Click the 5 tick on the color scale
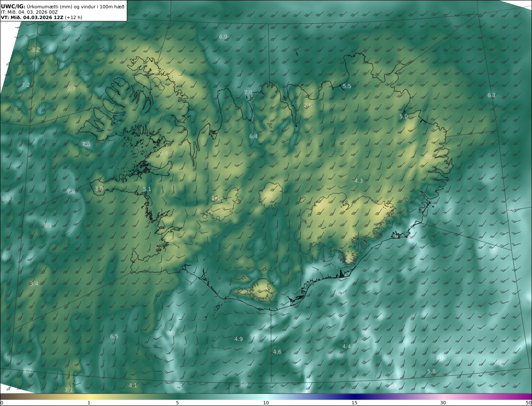This screenshot has height=406, width=532. click(x=177, y=403)
